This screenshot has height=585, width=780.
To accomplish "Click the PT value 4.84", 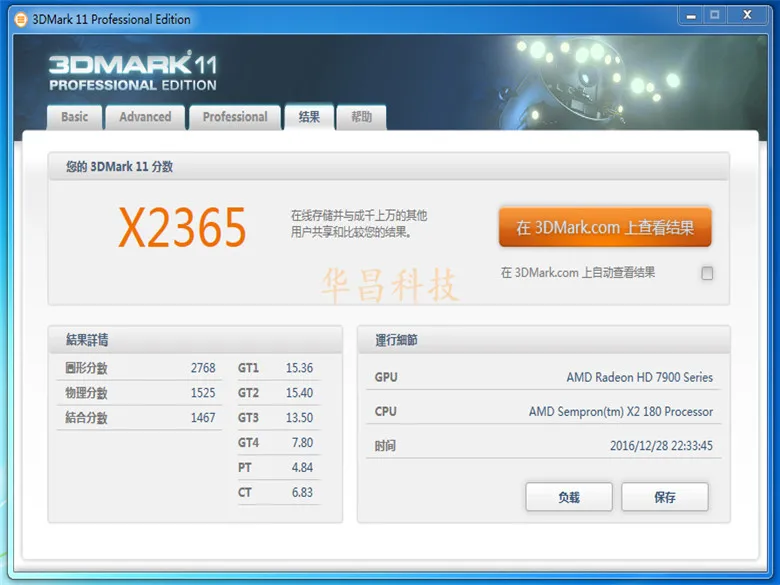I will click(x=302, y=468).
